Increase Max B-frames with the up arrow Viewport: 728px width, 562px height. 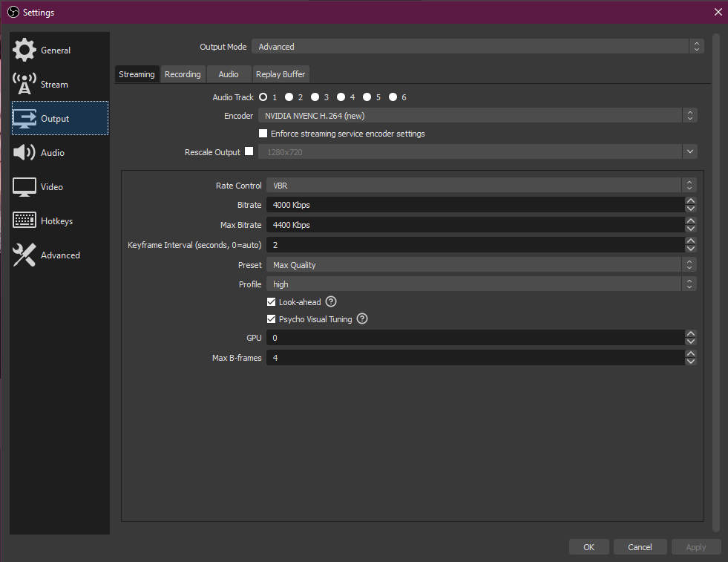[690, 354]
